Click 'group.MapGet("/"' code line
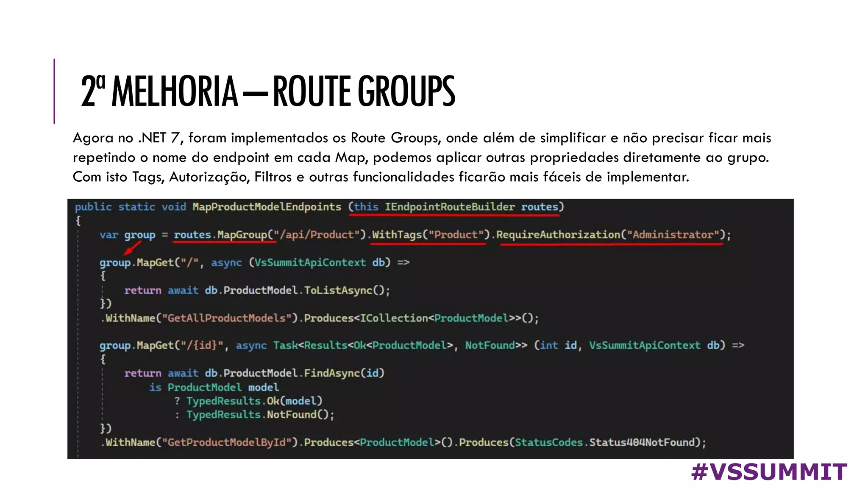The image size is (868, 488). (254, 263)
